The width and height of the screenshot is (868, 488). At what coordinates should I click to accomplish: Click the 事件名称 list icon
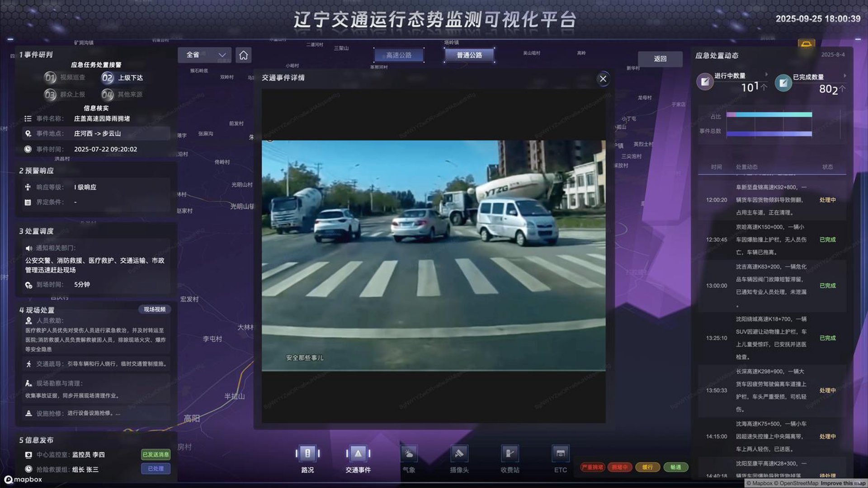click(x=28, y=118)
